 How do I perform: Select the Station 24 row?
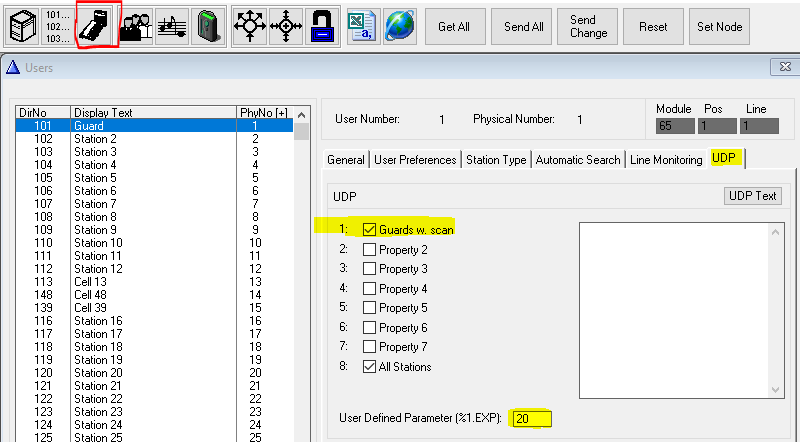pos(155,425)
